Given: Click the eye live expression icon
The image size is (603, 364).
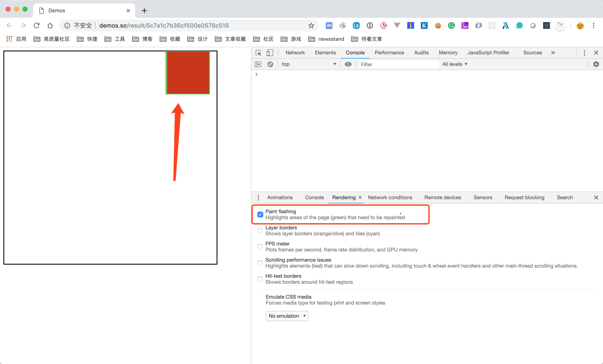Looking at the screenshot, I should (348, 64).
